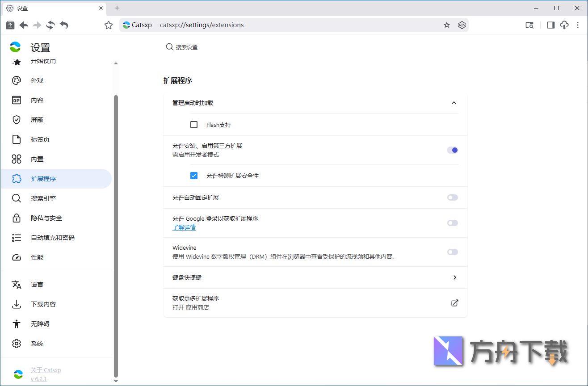The image size is (588, 386).
Task: Turn on 允许自动固定扩展
Action: pos(452,197)
